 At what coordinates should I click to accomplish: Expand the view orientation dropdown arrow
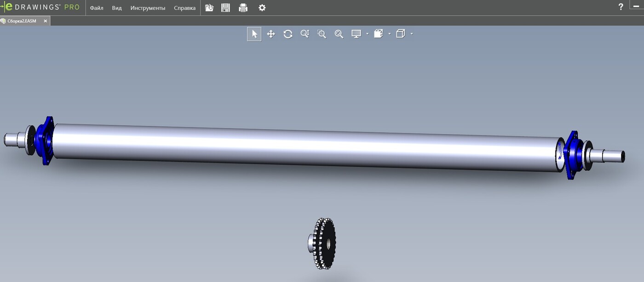(390, 34)
